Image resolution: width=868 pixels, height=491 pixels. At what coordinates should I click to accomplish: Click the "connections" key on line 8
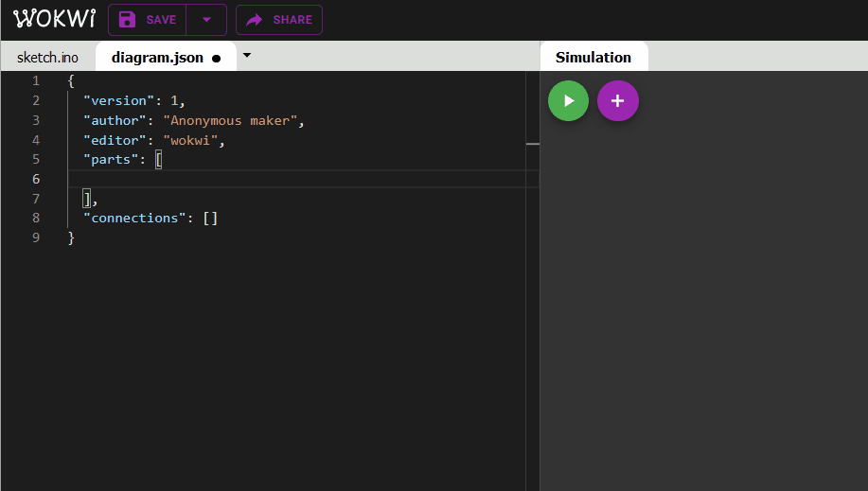(134, 219)
